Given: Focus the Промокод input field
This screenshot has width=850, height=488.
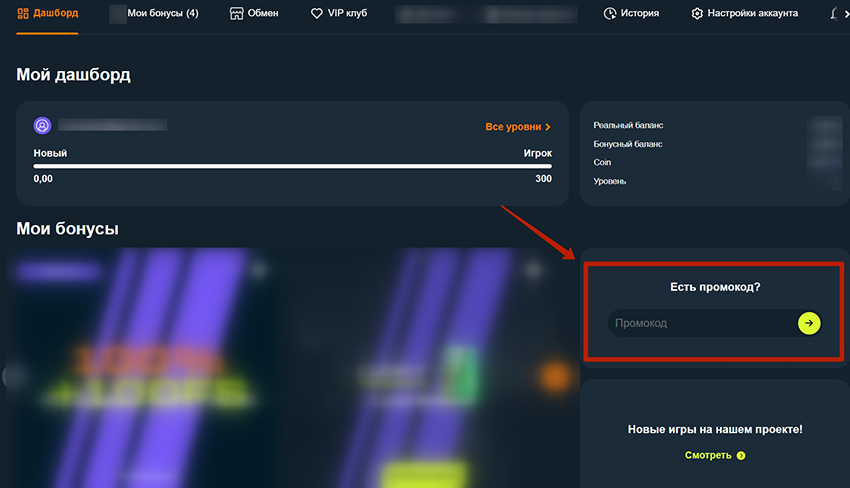Looking at the screenshot, I should [702, 323].
